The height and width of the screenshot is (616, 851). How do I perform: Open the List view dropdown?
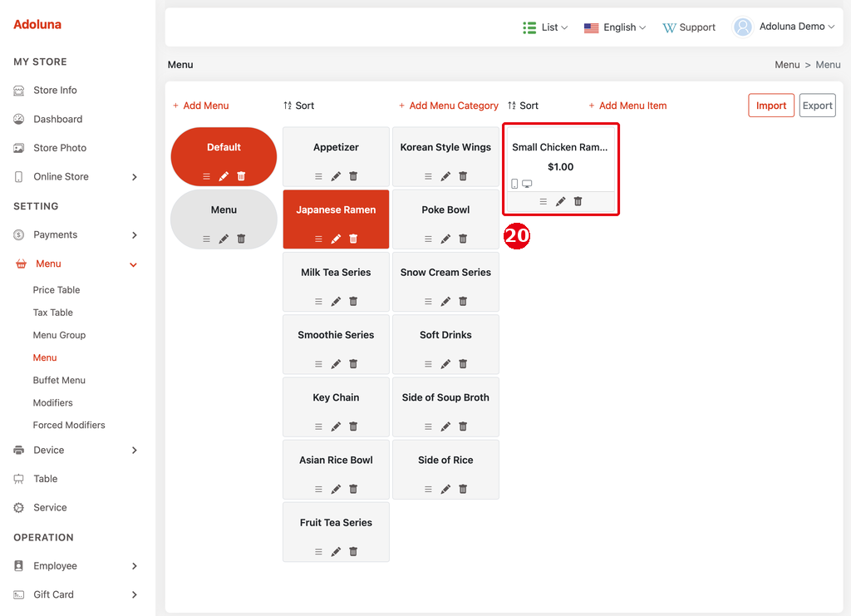545,27
